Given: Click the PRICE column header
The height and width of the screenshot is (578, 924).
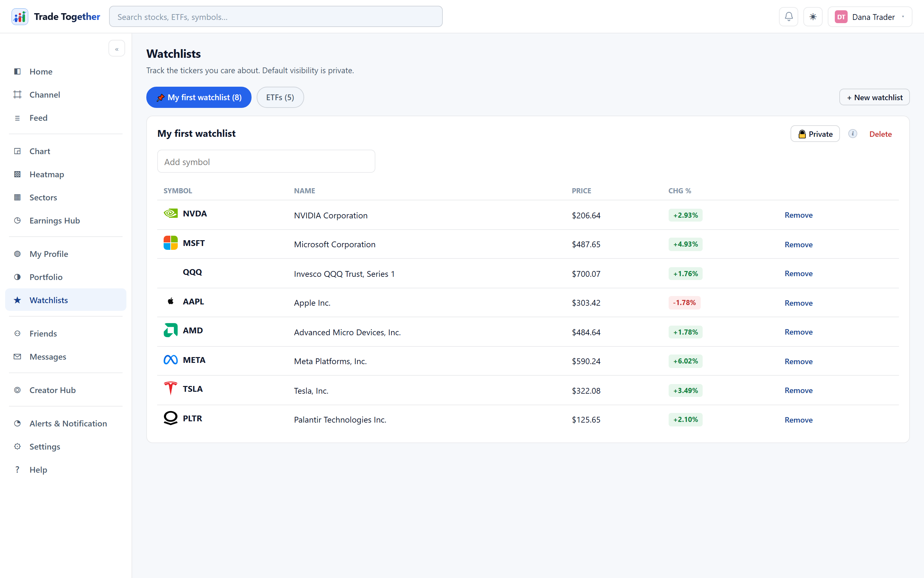Looking at the screenshot, I should click(581, 191).
